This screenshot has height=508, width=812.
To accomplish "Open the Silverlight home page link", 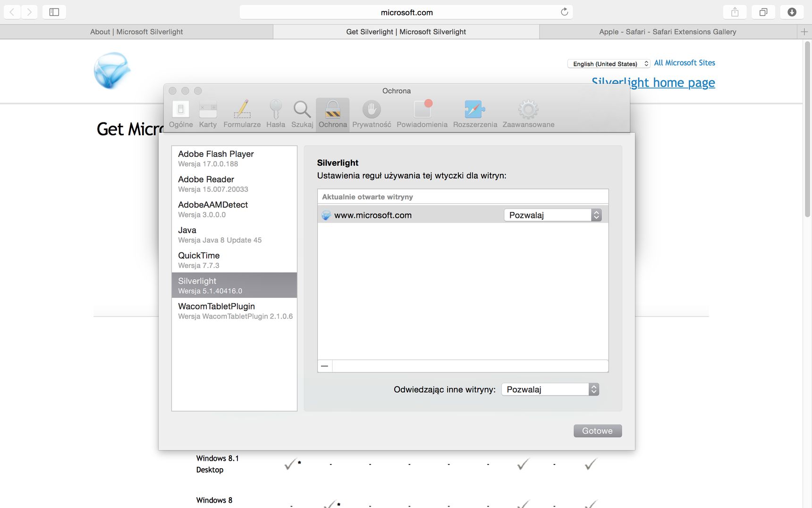I will 653,83.
